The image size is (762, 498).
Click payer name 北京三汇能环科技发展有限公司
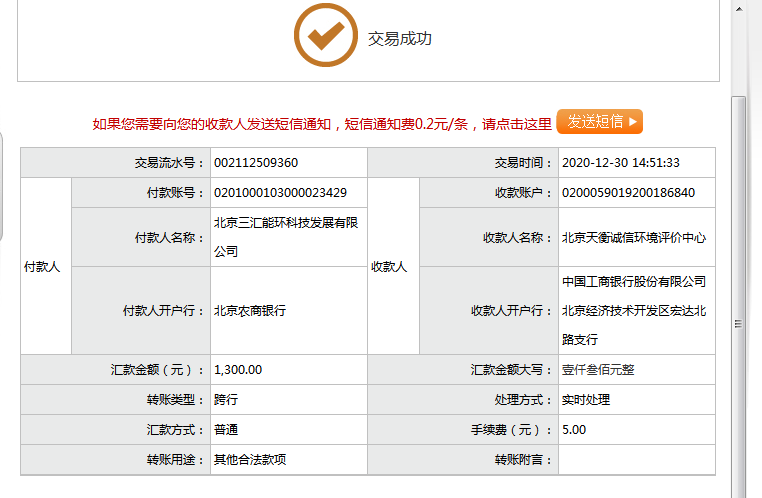pos(286,237)
